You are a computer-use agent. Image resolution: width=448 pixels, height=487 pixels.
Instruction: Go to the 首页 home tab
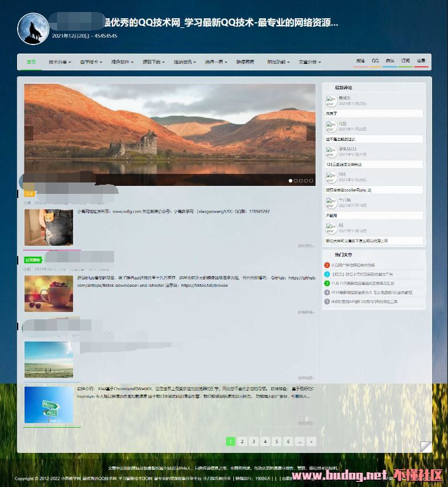click(31, 62)
